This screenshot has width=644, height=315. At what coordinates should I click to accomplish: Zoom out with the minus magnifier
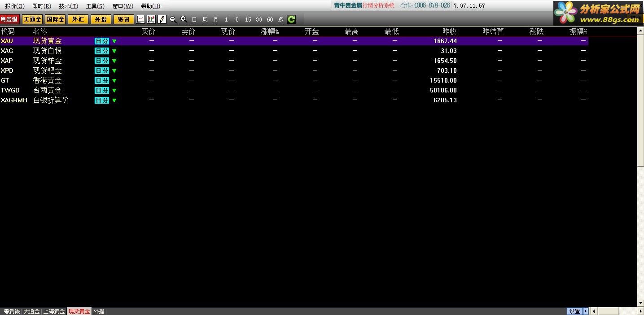coord(173,19)
